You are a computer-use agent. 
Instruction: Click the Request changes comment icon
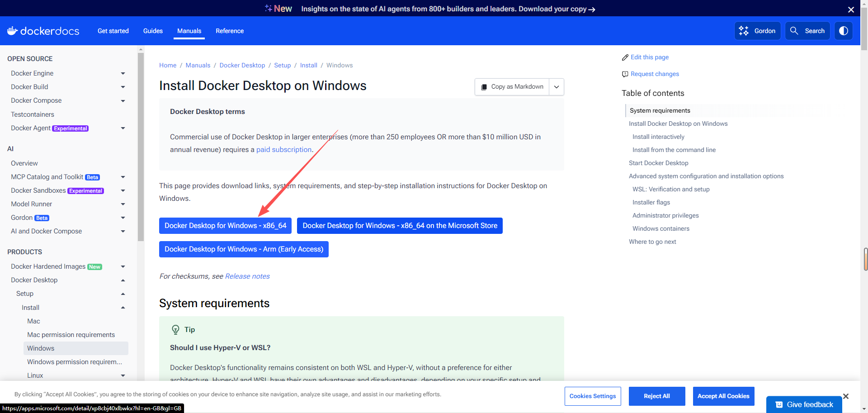(x=625, y=74)
